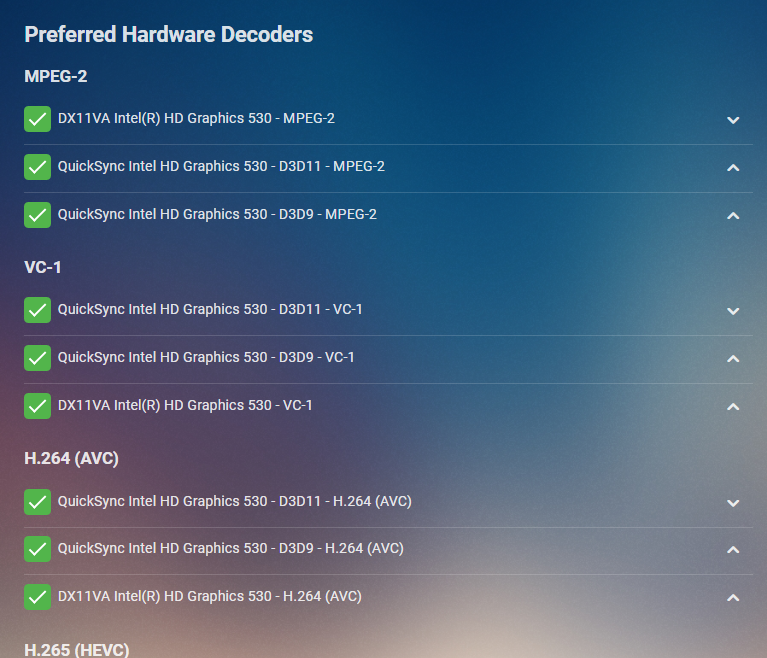This screenshot has width=767, height=658.
Task: Click 'DX11VA Intel(R) HD Graphics 530 - H.264 (AVC)' label
Action: [210, 596]
